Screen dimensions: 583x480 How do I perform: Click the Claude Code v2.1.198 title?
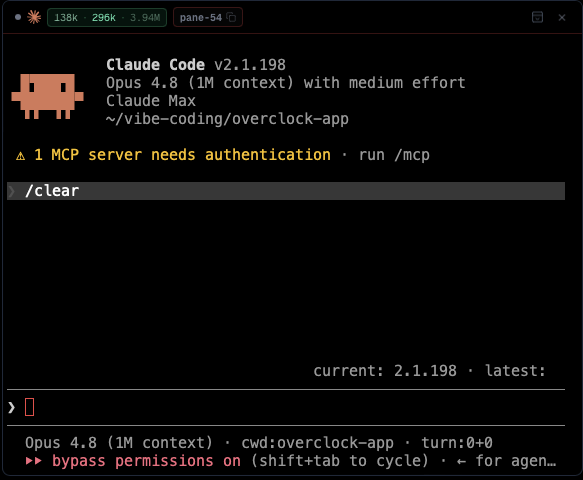[196, 65]
